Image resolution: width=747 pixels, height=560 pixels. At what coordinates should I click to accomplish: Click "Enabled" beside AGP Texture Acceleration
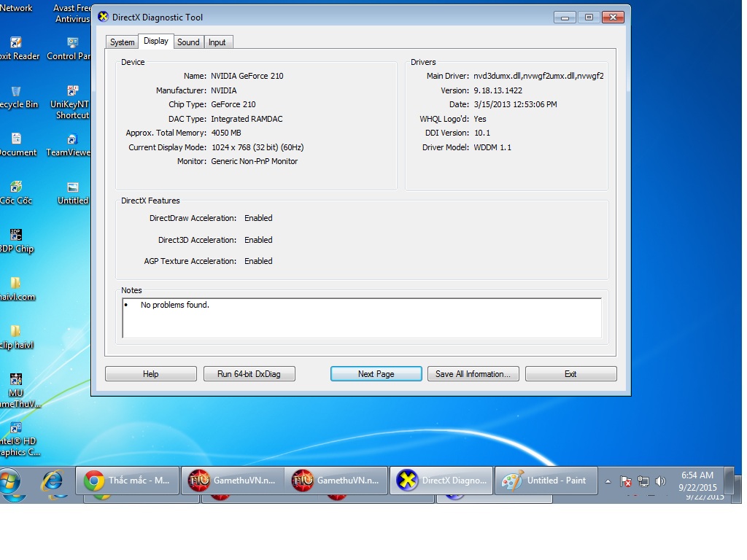coord(258,261)
